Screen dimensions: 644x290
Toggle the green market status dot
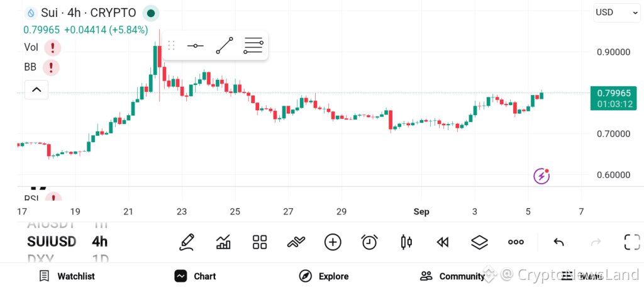(151, 13)
